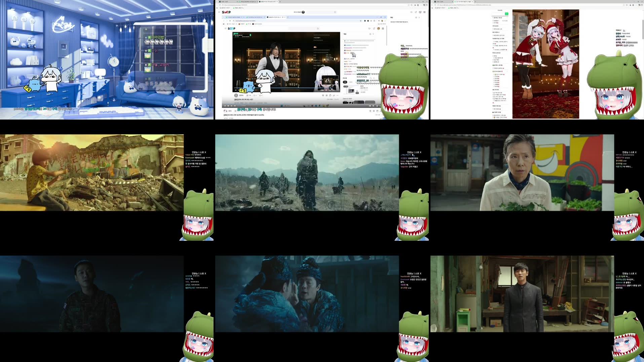
Task: Open the more options menu below the video
Action: coord(338,95)
